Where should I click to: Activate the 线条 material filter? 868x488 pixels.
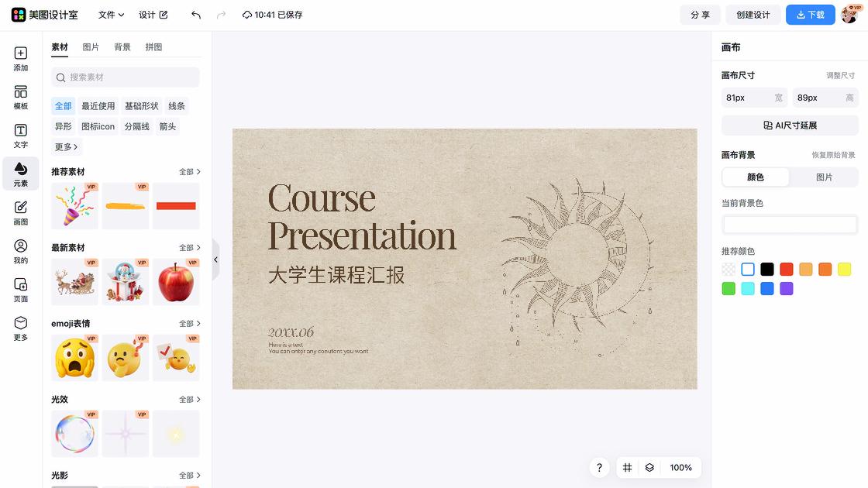176,105
